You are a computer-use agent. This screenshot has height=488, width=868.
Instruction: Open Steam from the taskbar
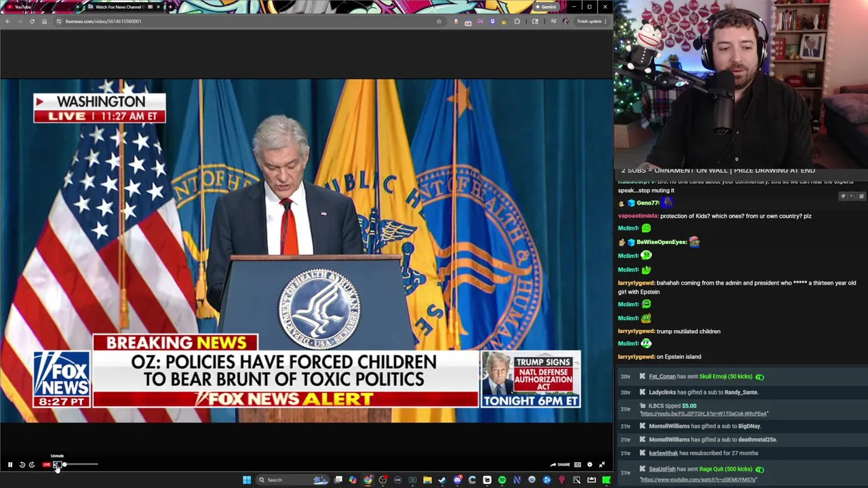(x=442, y=480)
